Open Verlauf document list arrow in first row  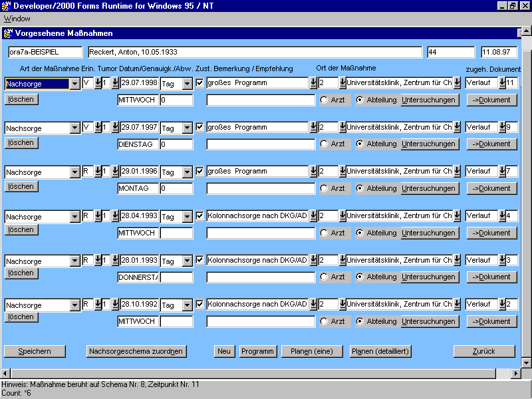(x=502, y=83)
